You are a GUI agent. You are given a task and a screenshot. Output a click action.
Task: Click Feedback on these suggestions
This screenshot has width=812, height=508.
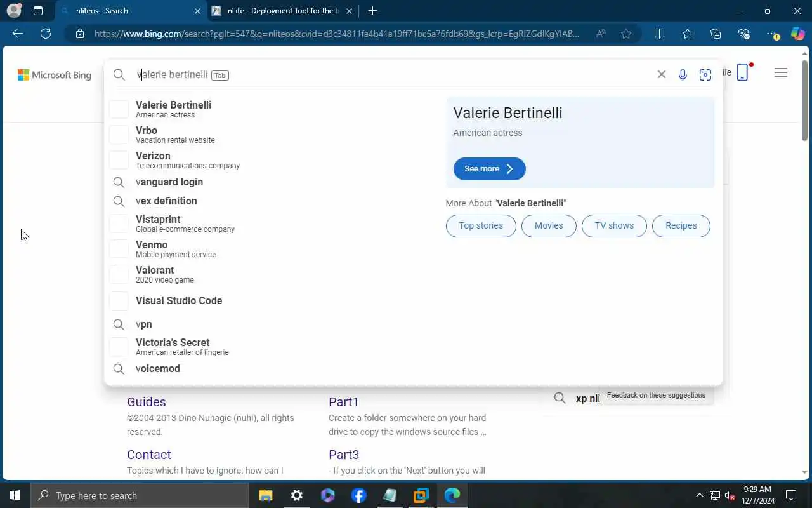[656, 395]
